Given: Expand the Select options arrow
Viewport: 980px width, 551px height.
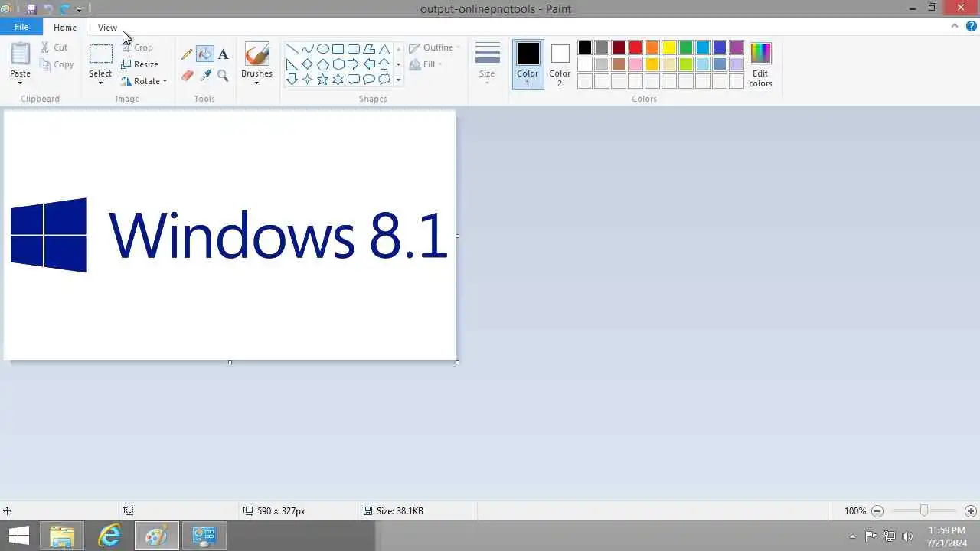Looking at the screenshot, I should click(x=100, y=83).
